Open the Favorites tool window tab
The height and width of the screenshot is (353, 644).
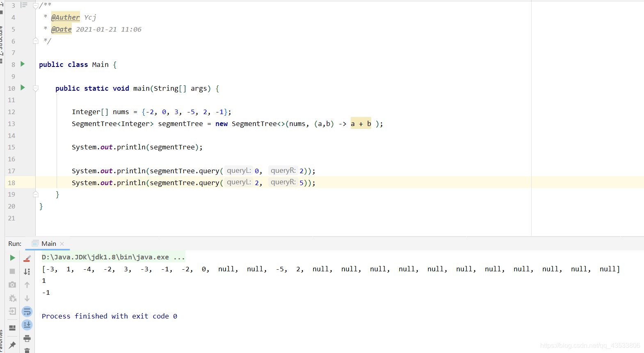click(1, 341)
